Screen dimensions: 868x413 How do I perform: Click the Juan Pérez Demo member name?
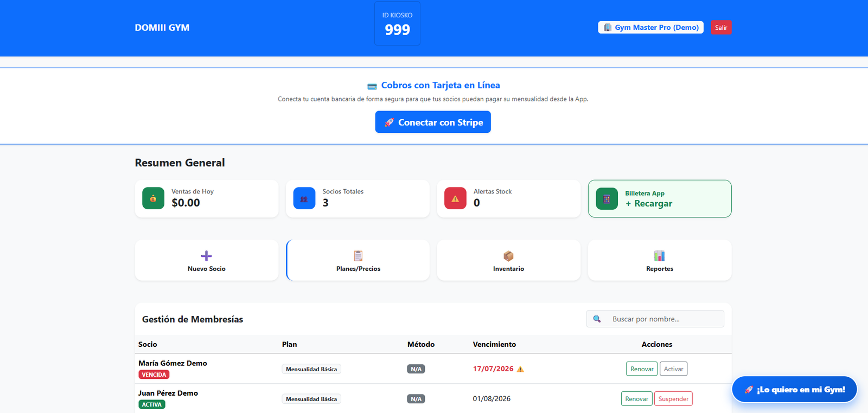pyautogui.click(x=168, y=393)
